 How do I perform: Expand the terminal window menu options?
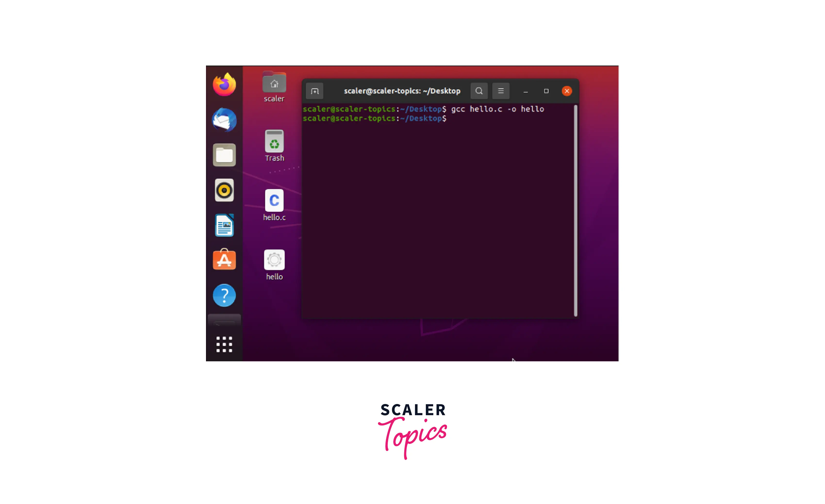[501, 91]
